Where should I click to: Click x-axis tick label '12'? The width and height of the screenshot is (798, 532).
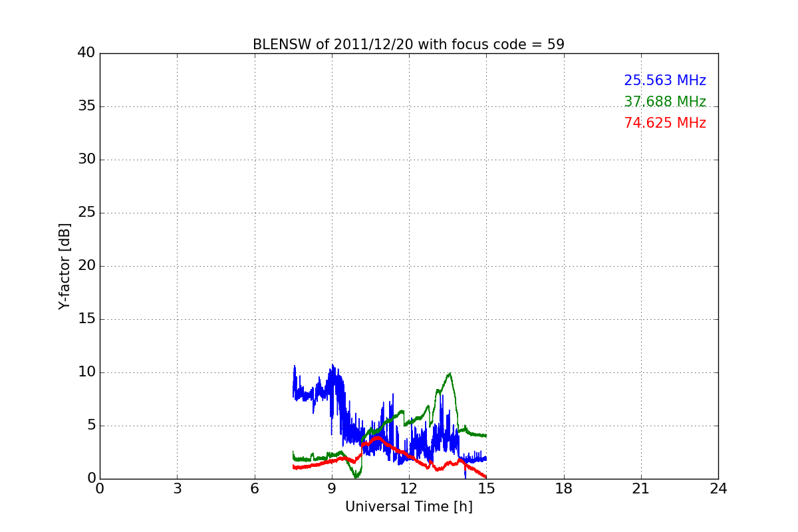(409, 489)
